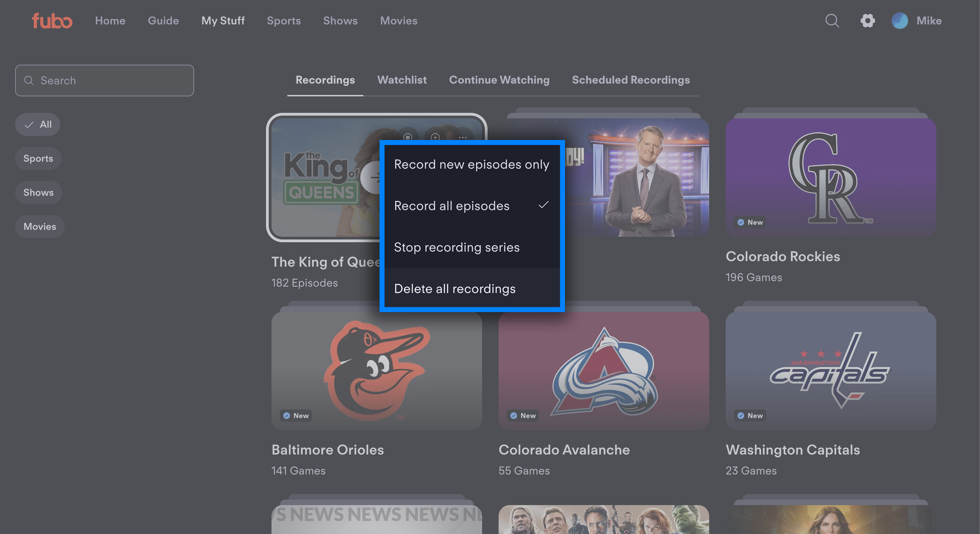
Task: Open settings gear icon
Action: pyautogui.click(x=867, y=21)
